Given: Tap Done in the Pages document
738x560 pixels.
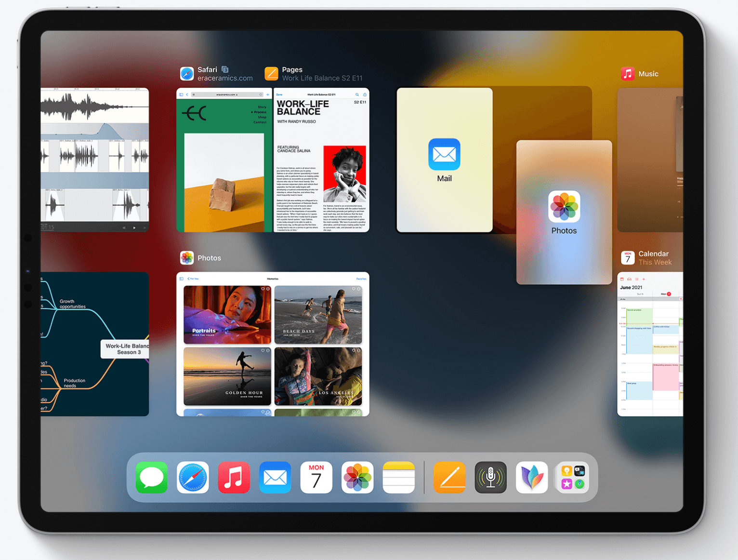Looking at the screenshot, I should pos(279,94).
